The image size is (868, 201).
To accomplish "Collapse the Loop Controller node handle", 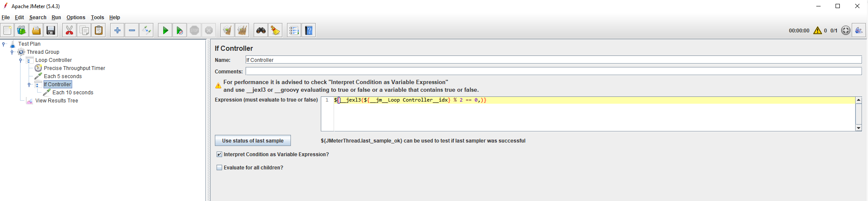I will pyautogui.click(x=21, y=60).
